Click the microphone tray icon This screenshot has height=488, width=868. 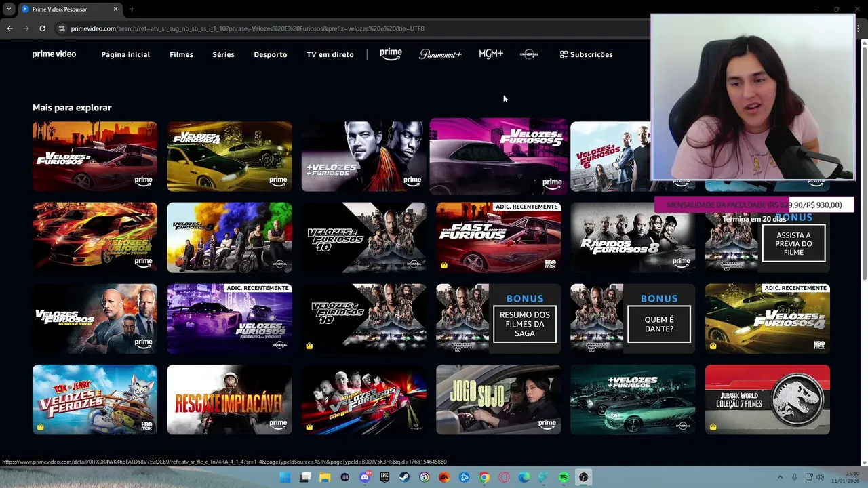tap(795, 477)
